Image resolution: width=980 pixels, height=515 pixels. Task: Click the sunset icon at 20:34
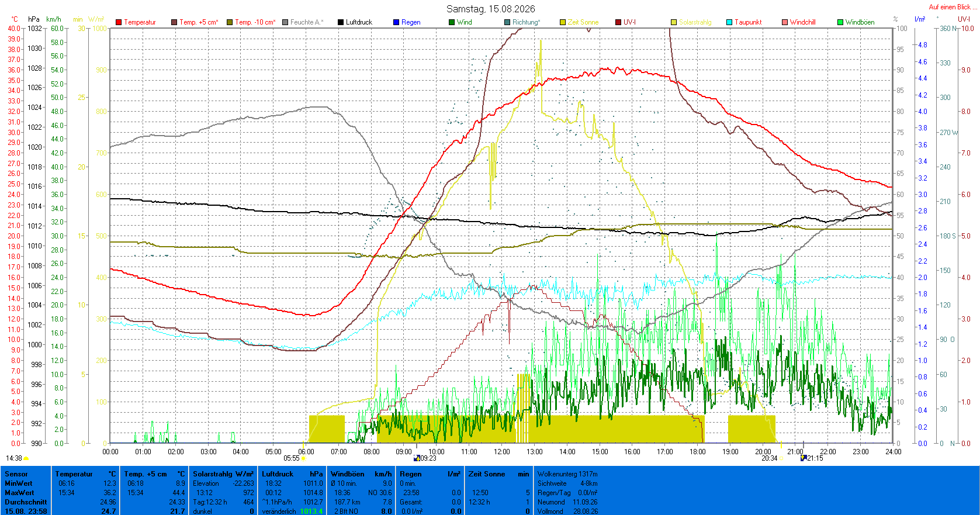tap(781, 459)
